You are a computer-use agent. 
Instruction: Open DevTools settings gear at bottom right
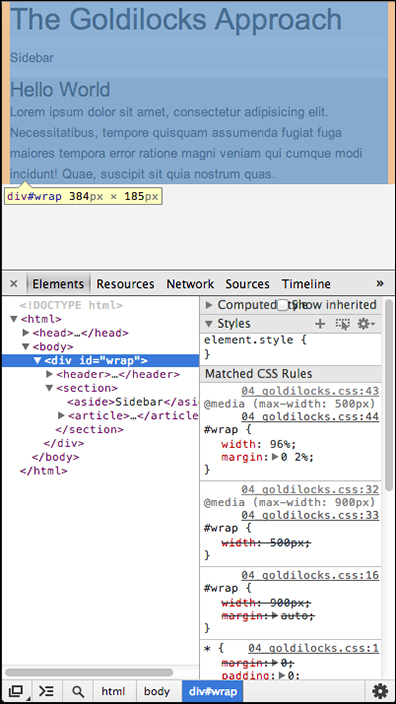[380, 691]
